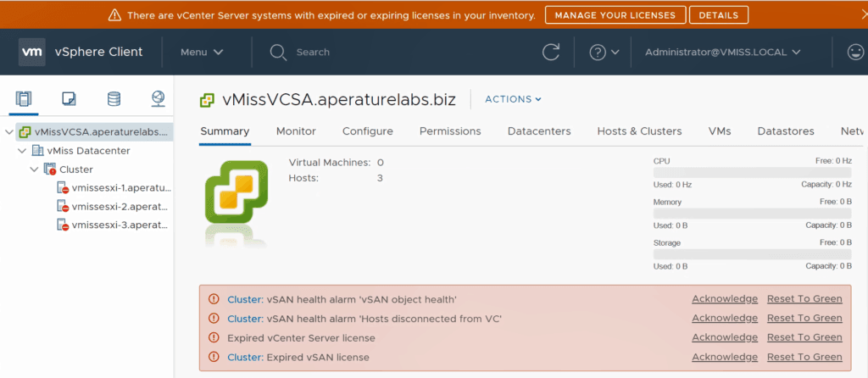The height and width of the screenshot is (378, 868).
Task: Switch to the Datastores tab
Action: [786, 131]
